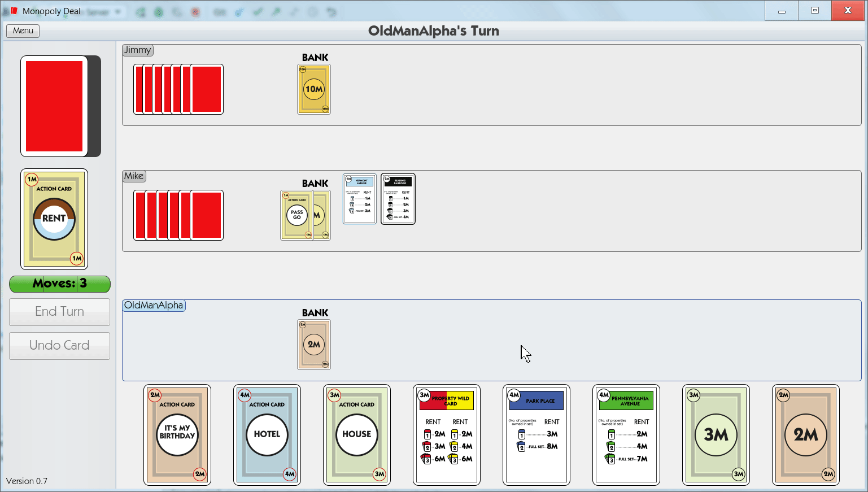Click the Moves: 3 progress bar

point(59,284)
